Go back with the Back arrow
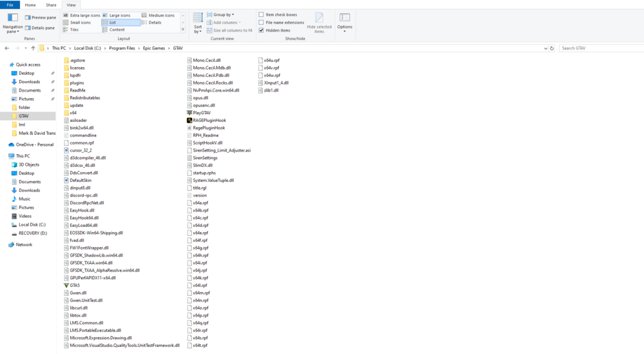The height and width of the screenshot is (354, 644). [x=6, y=48]
